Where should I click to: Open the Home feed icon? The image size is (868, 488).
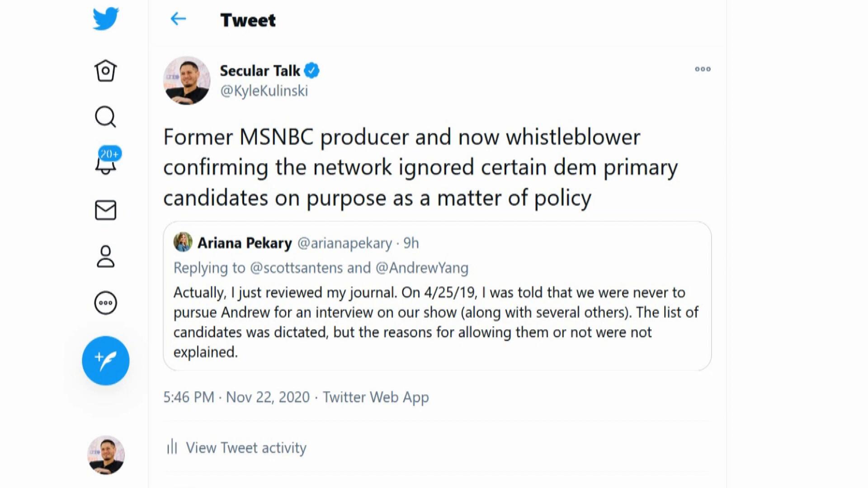click(105, 70)
